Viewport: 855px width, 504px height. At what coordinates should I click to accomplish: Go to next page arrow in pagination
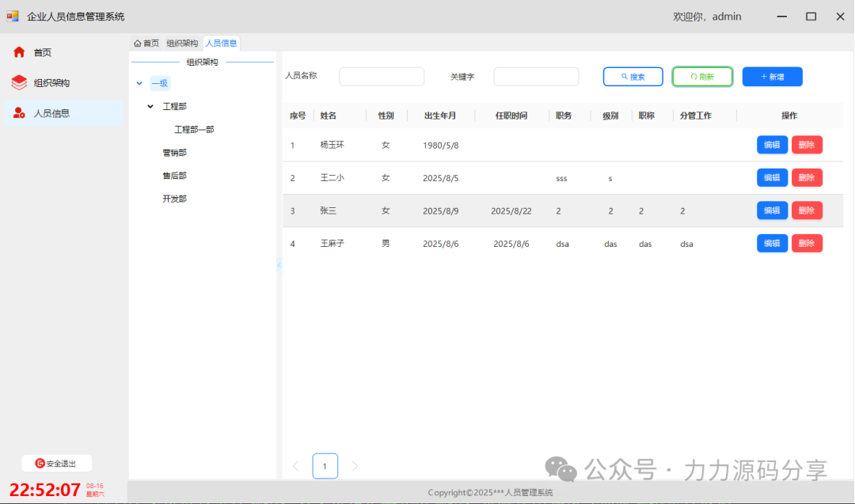[355, 466]
